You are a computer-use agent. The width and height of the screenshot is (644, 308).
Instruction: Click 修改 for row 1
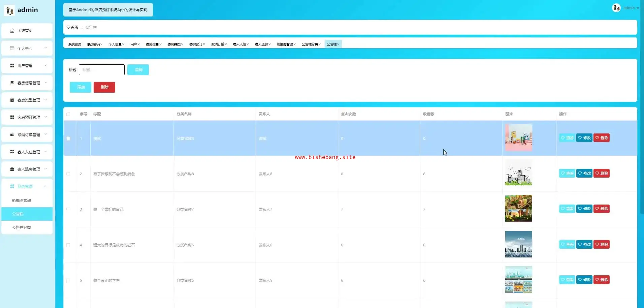pos(584,138)
